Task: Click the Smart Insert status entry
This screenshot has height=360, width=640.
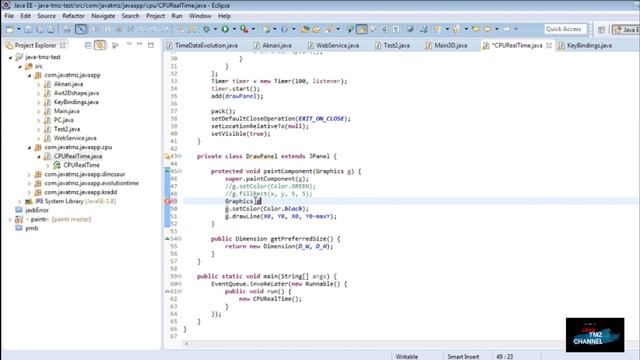Action: [x=463, y=356]
